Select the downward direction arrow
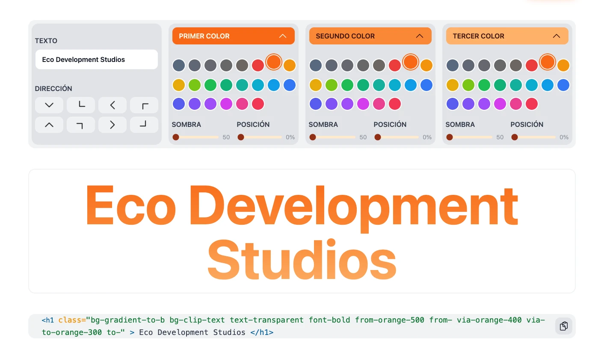 pos(49,105)
